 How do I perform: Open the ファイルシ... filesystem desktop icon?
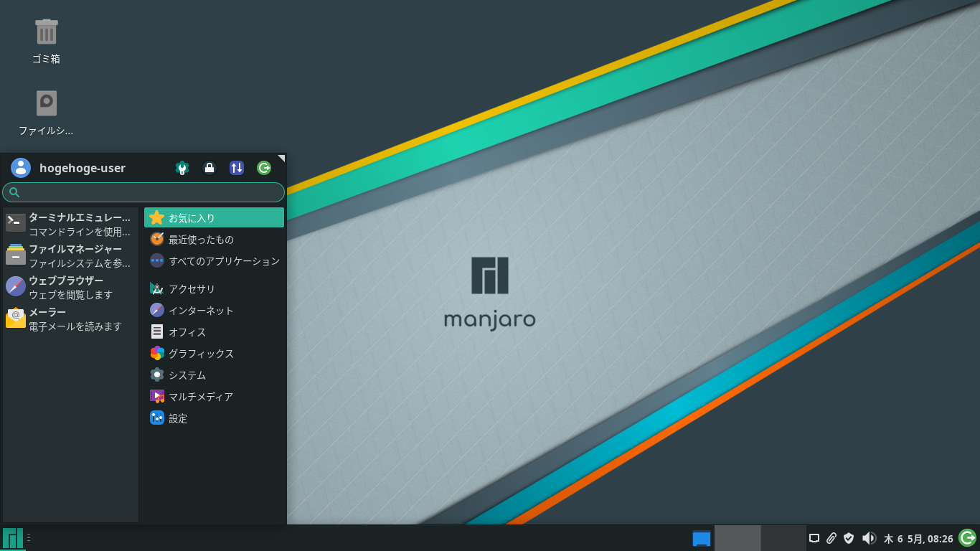point(46,113)
